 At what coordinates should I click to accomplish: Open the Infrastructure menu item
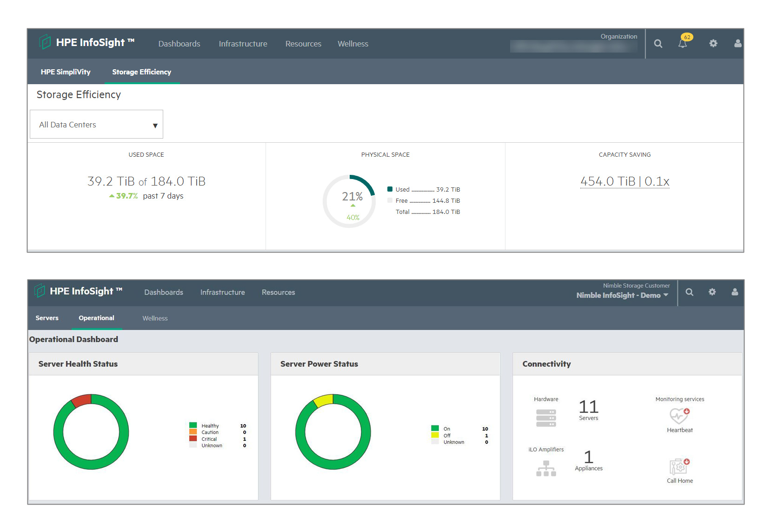[243, 43]
